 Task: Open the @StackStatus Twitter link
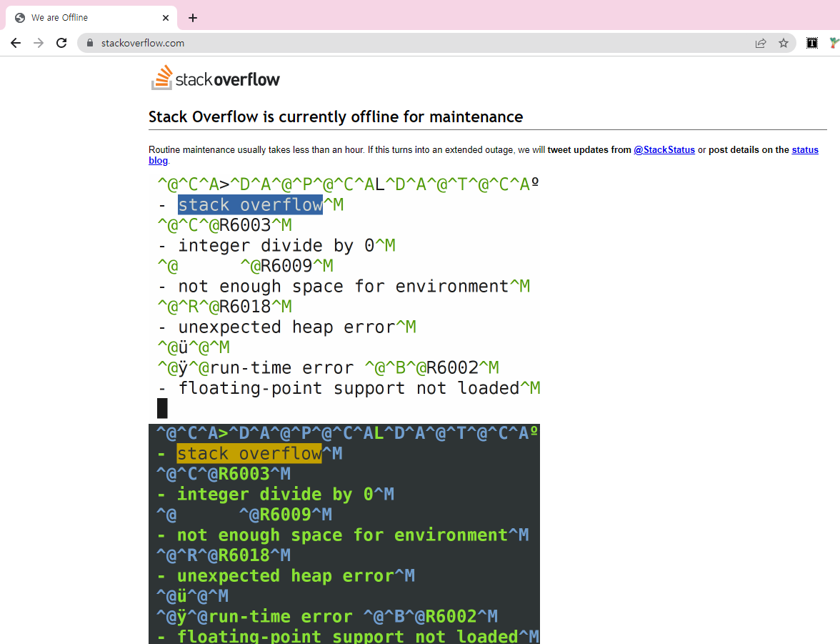pos(664,149)
